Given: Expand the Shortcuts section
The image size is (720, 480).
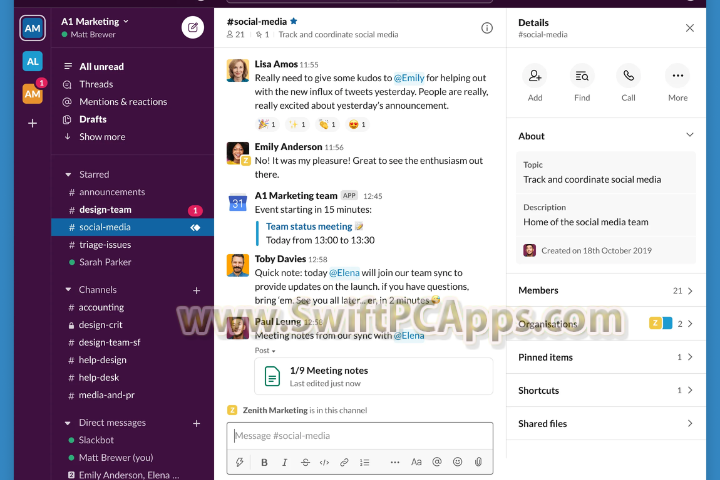Looking at the screenshot, I should [x=606, y=390].
